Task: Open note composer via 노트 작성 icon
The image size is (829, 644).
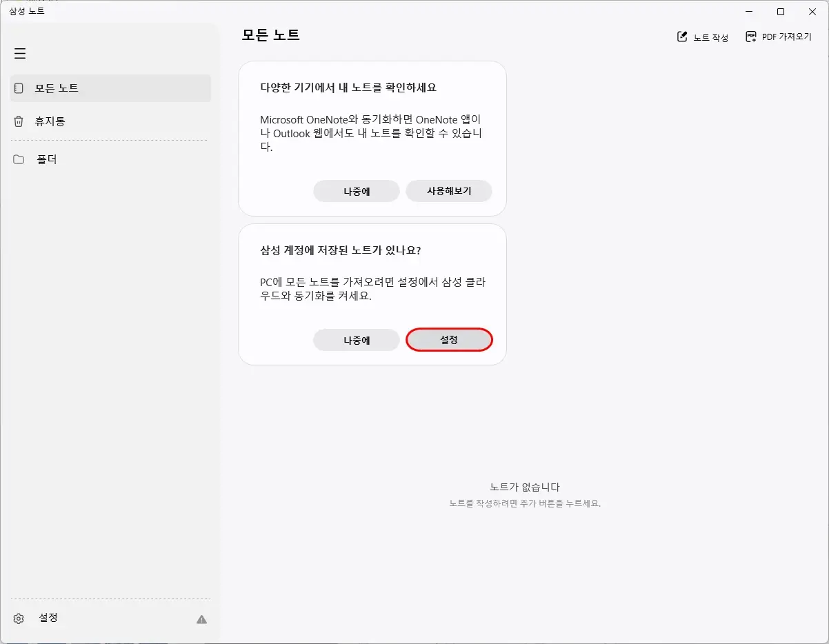Action: pos(682,37)
